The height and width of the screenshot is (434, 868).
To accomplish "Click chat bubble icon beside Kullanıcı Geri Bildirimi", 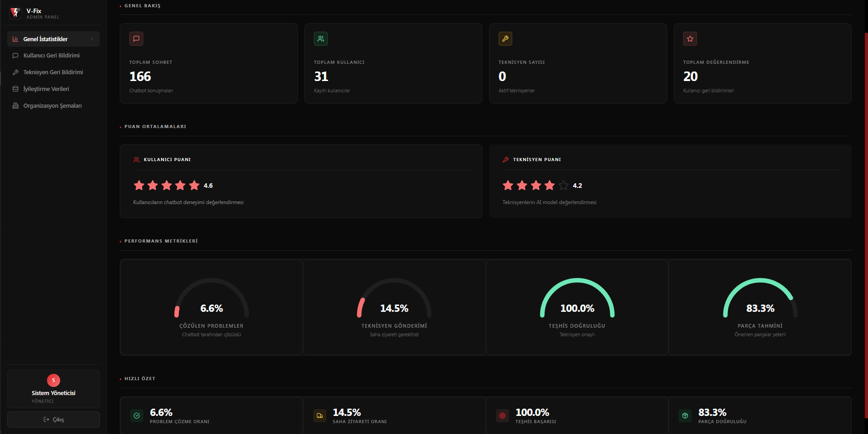I will tap(15, 56).
